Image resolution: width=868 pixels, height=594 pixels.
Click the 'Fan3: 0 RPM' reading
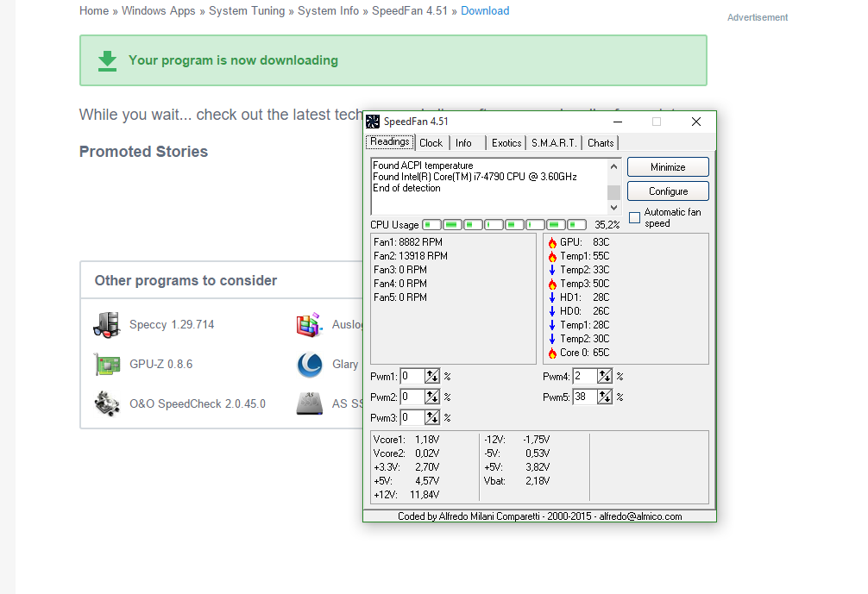400,270
